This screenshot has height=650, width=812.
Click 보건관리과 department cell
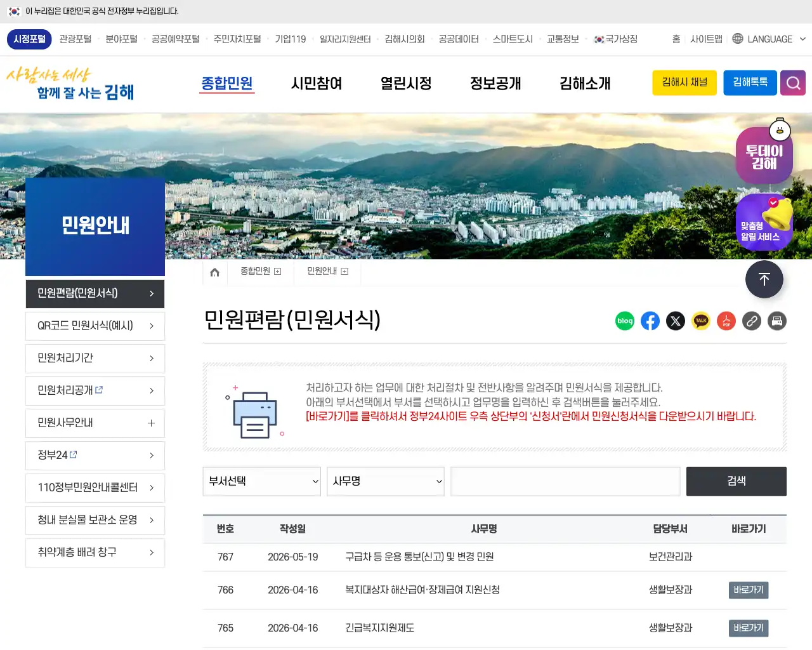click(x=671, y=557)
